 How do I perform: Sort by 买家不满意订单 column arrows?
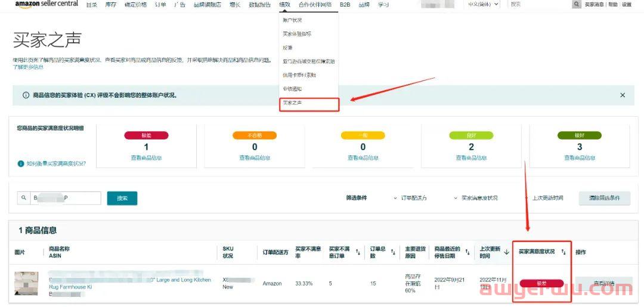pyautogui.click(x=358, y=252)
